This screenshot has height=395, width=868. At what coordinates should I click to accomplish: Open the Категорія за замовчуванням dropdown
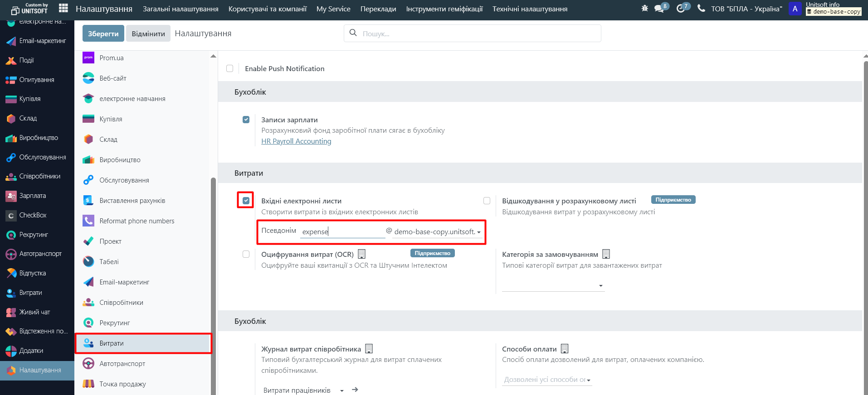click(553, 285)
